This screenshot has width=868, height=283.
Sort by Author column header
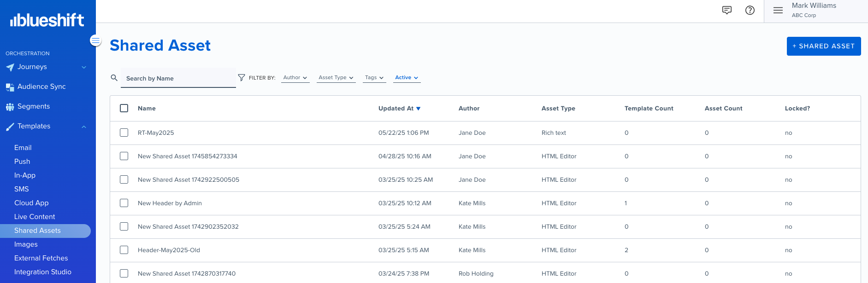[469, 108]
